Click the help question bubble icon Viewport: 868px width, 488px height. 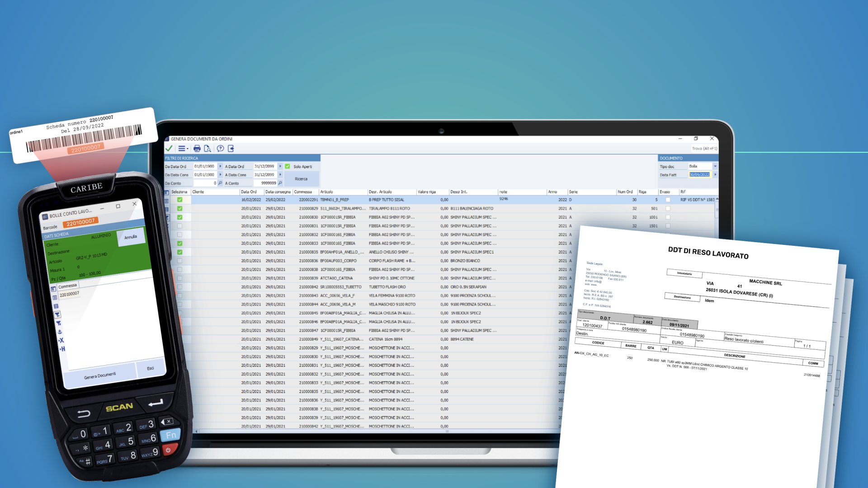pos(220,148)
